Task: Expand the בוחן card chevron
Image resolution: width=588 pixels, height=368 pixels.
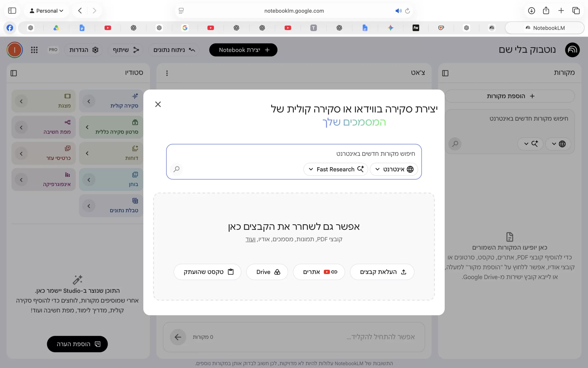Action: click(89, 180)
